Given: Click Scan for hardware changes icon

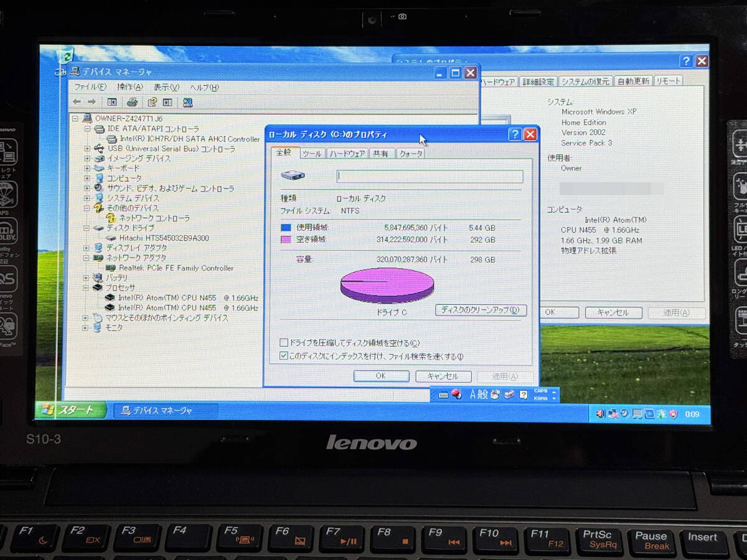Looking at the screenshot, I should click(x=187, y=103).
